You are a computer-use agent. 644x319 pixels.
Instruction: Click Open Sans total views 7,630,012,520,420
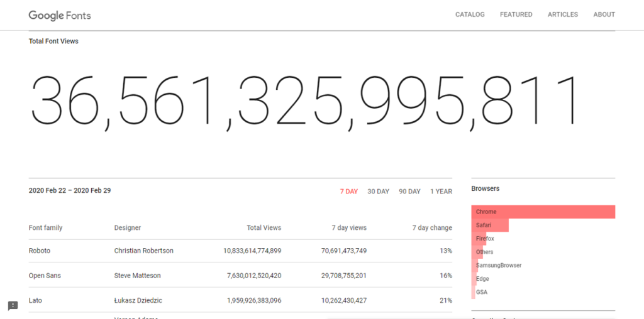click(x=254, y=276)
